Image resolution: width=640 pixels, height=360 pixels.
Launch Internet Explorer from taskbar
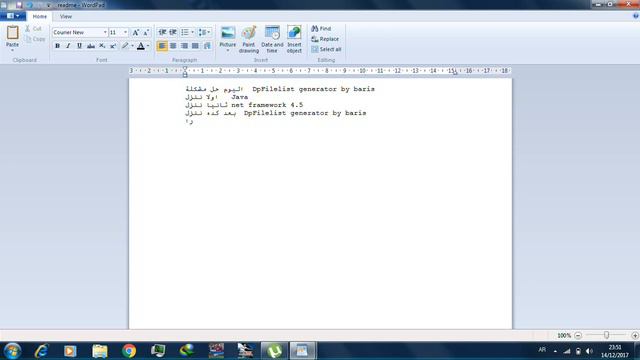(x=41, y=351)
